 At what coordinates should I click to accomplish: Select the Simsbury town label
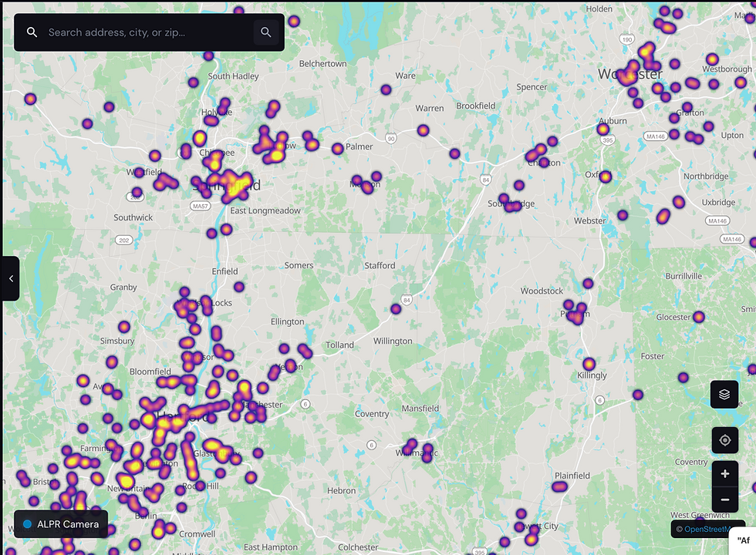(117, 341)
